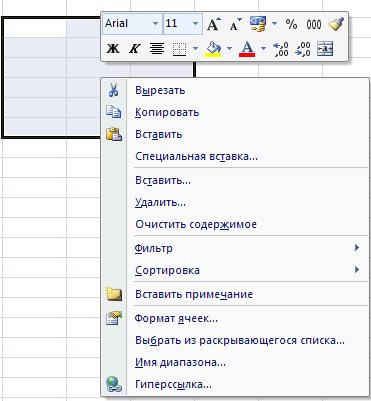371x401 pixels.
Task: Expand the Фильтр submenu
Action: [x=235, y=248]
